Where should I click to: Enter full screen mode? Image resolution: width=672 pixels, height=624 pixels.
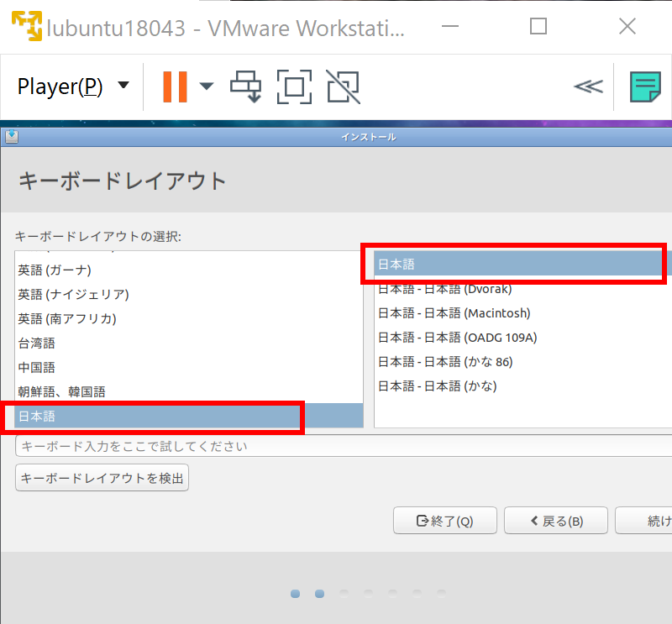(295, 87)
